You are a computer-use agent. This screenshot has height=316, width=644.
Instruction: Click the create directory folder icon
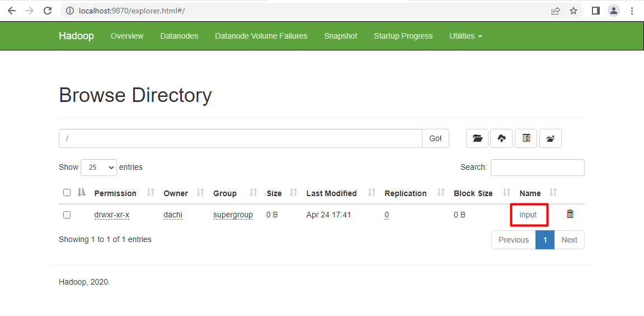(477, 138)
